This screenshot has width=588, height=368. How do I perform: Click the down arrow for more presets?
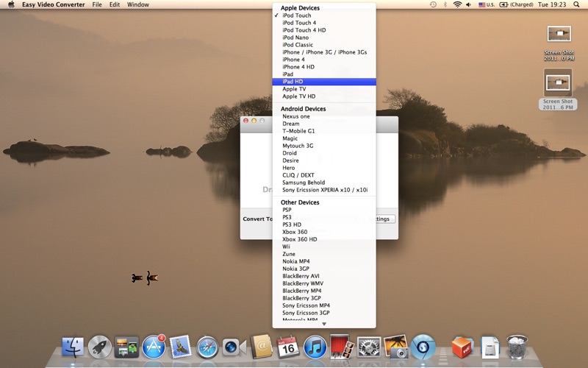(324, 324)
